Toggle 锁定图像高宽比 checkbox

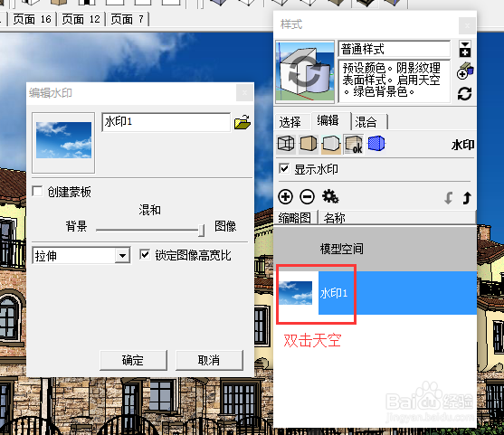[145, 255]
